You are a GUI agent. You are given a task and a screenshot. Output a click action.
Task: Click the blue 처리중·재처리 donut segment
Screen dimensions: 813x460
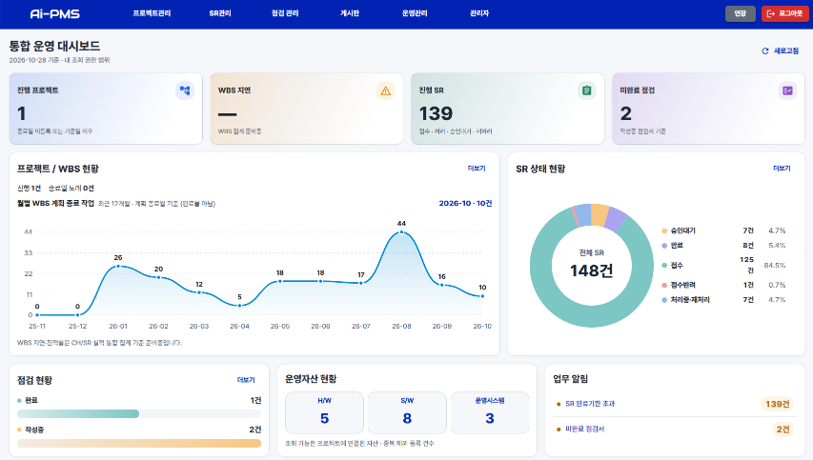click(x=583, y=215)
